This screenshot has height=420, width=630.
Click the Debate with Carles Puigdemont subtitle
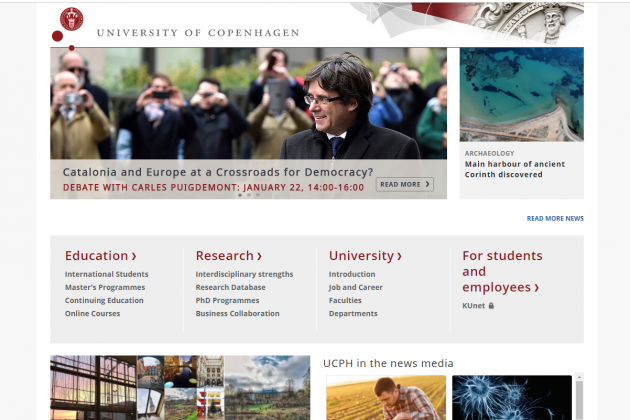pyautogui.click(x=213, y=187)
